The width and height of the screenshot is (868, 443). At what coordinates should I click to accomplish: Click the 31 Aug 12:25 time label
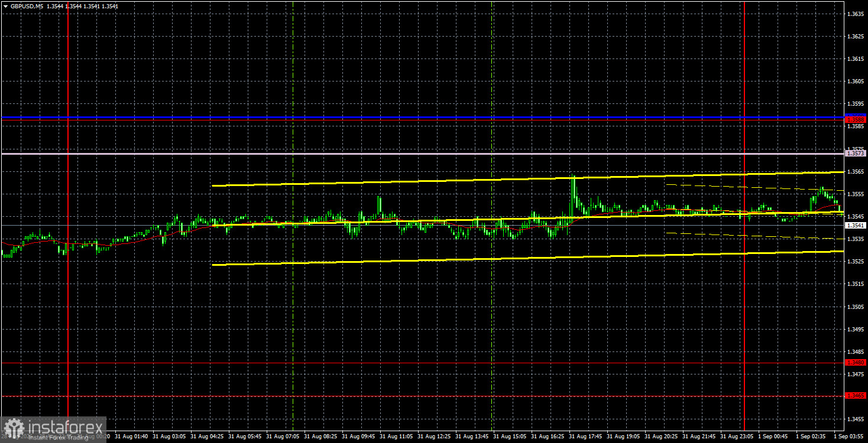click(x=433, y=437)
